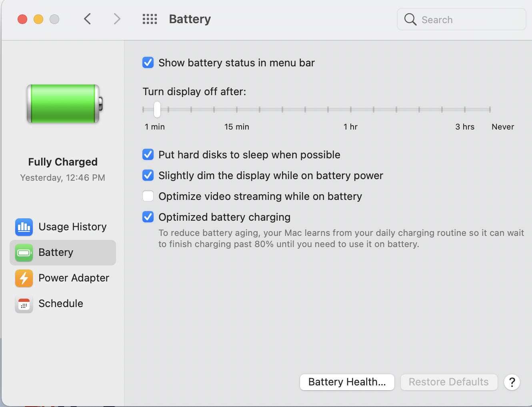Uncheck Put hard disks to sleep
The image size is (532, 407).
tap(148, 155)
